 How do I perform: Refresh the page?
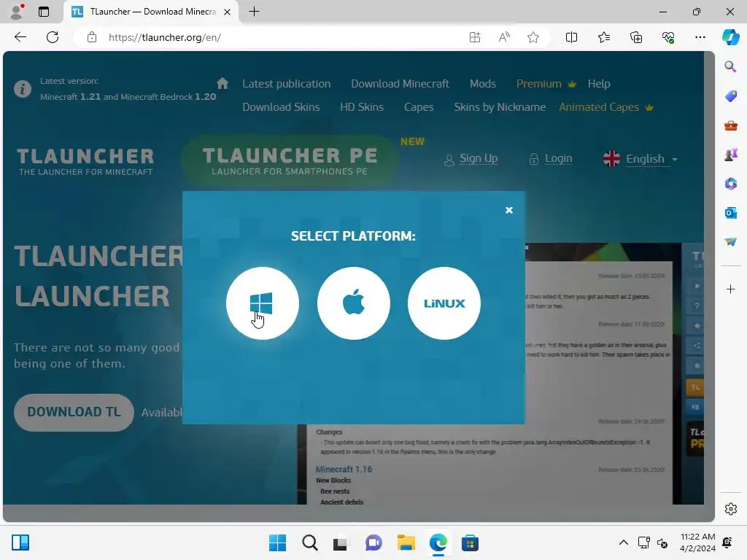[x=53, y=37]
